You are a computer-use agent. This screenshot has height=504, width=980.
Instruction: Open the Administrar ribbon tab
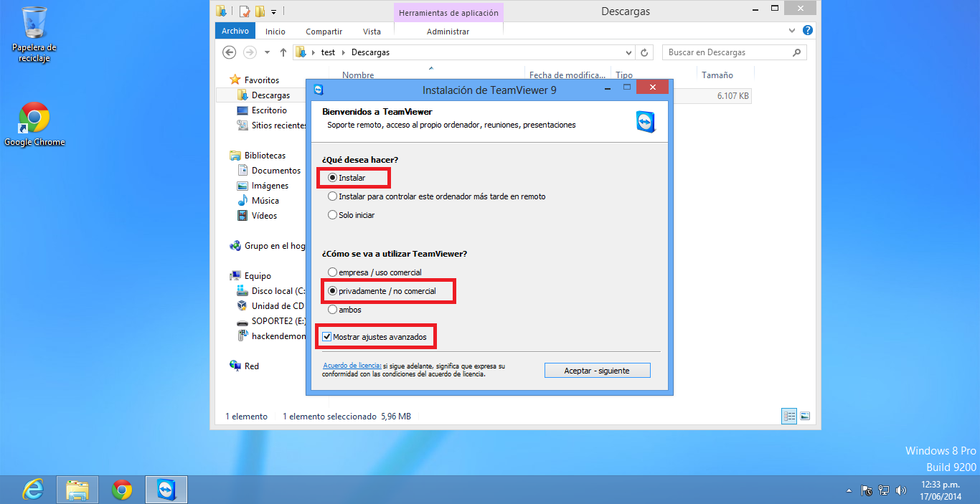tap(448, 32)
